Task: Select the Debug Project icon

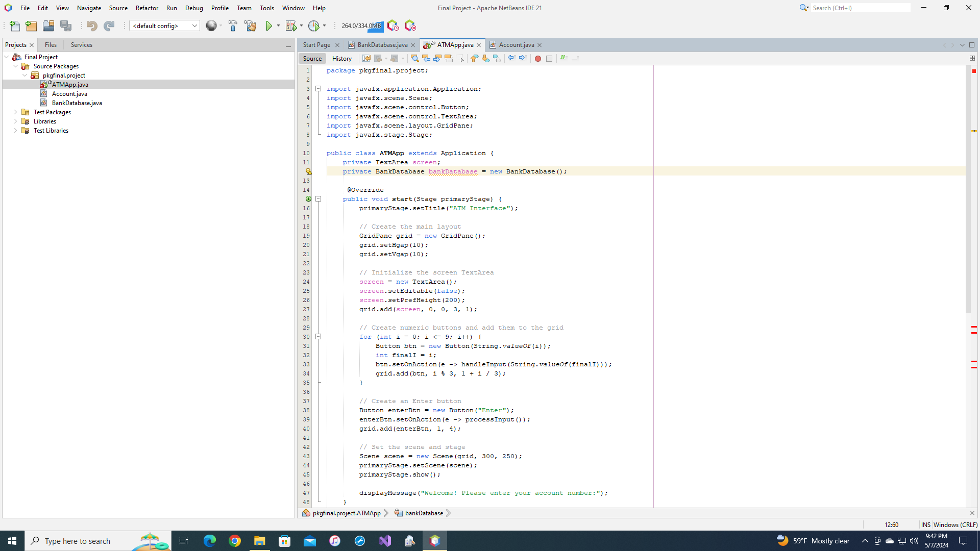Action: [290, 26]
